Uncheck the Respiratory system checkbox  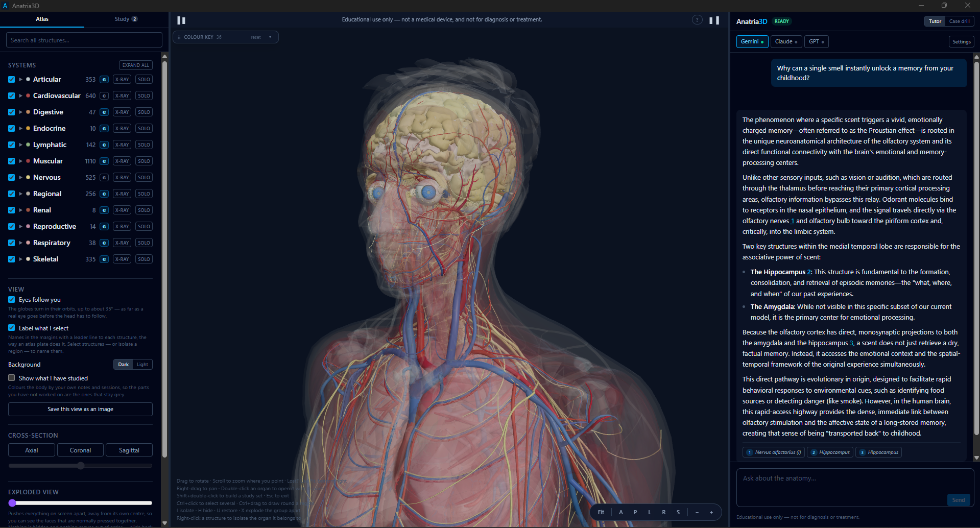[11, 243]
